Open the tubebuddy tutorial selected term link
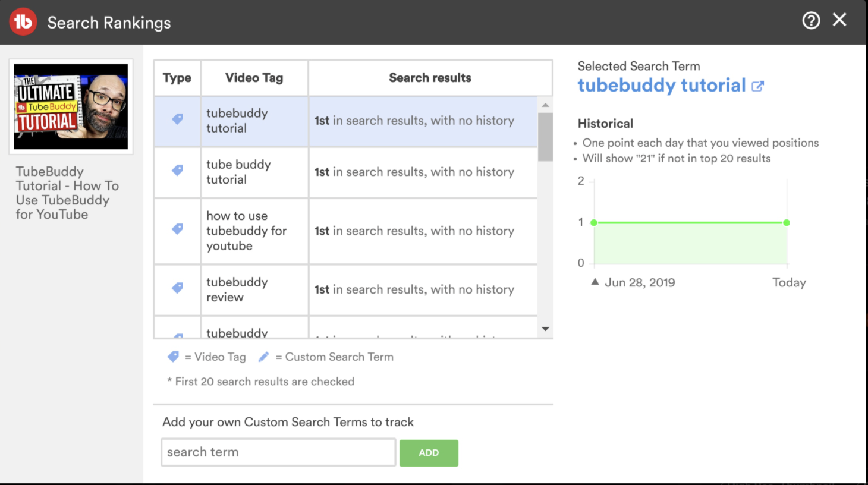This screenshot has width=868, height=485. [x=662, y=86]
